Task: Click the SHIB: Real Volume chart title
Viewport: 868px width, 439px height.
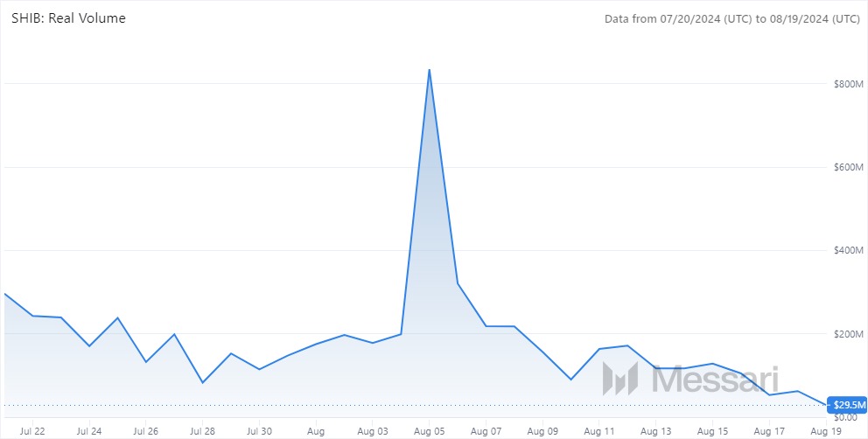Action: 67,18
